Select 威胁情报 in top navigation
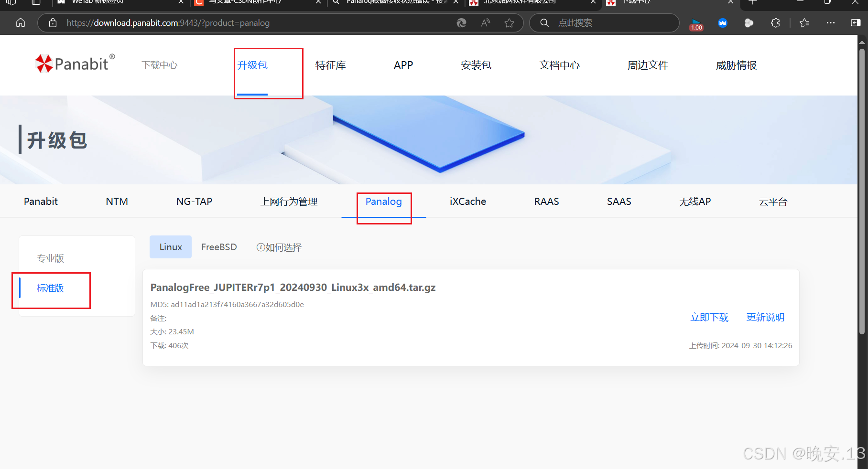Screen dimensions: 868x469 pos(736,65)
